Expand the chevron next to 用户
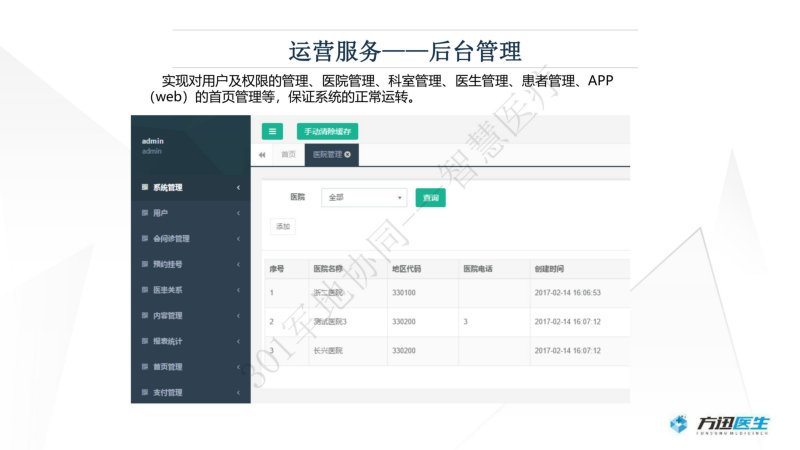800x450 pixels. click(x=238, y=213)
